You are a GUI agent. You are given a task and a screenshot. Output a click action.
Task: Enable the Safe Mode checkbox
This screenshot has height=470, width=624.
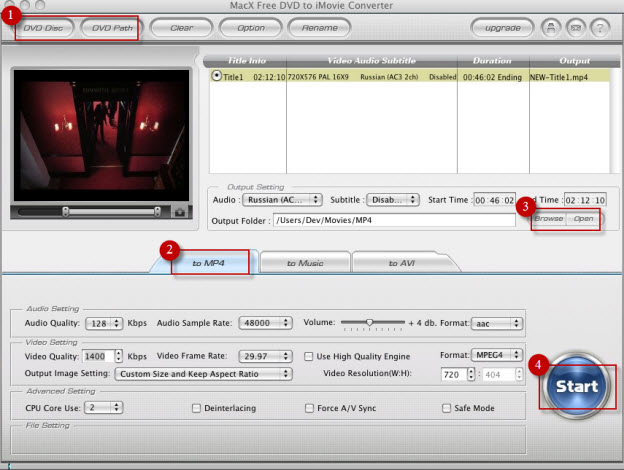pos(447,408)
